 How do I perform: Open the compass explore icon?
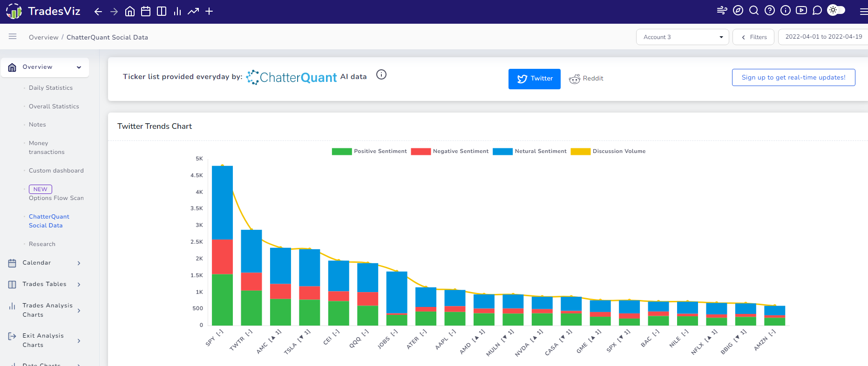738,10
